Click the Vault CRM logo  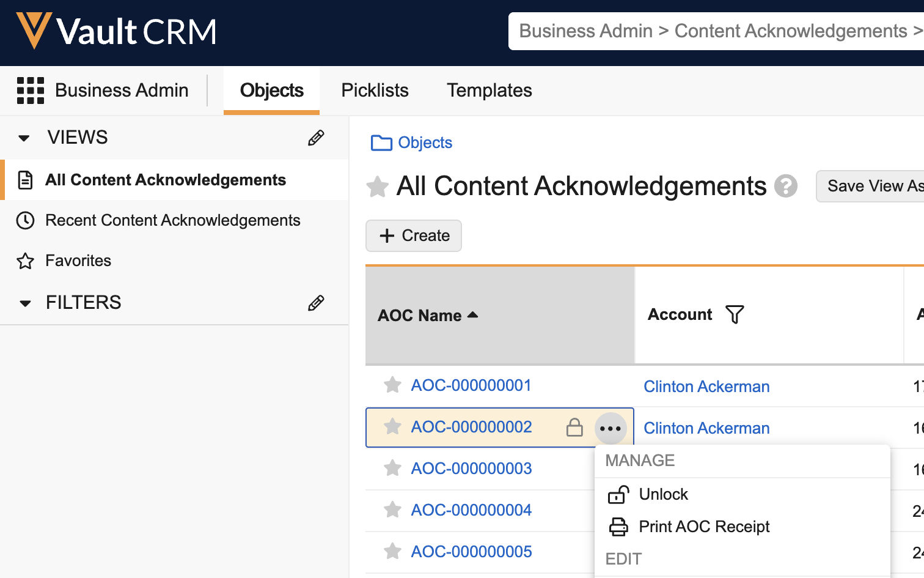coord(117,31)
